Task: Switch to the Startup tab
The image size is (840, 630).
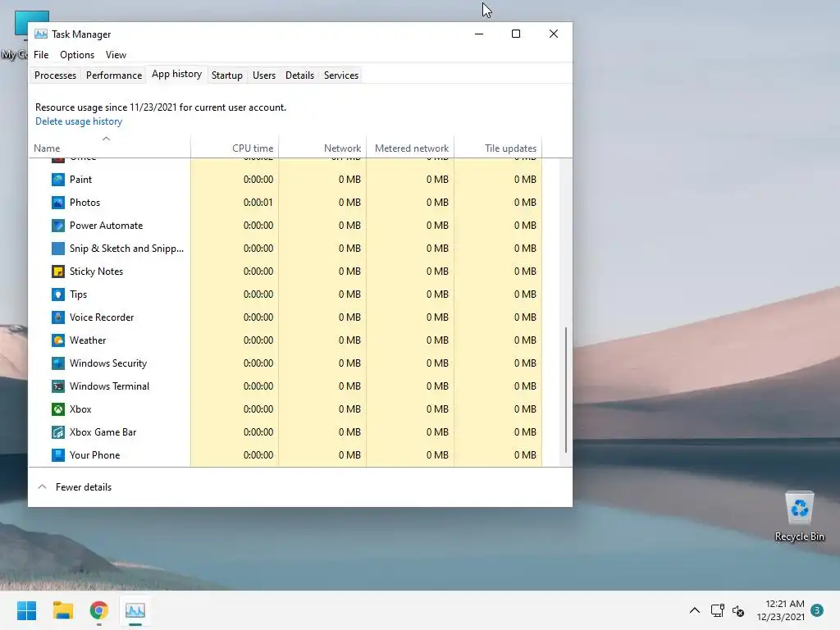Action: pyautogui.click(x=227, y=75)
